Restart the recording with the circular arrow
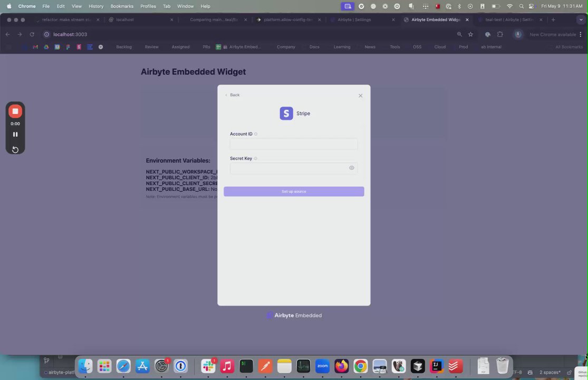The height and width of the screenshot is (380, 588). pos(15,150)
